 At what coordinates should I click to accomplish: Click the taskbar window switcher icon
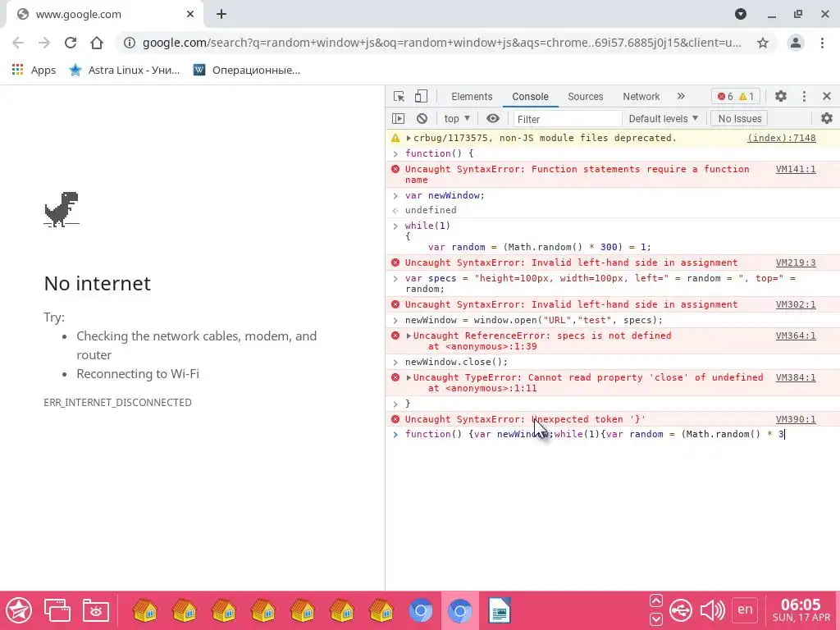pos(57,610)
